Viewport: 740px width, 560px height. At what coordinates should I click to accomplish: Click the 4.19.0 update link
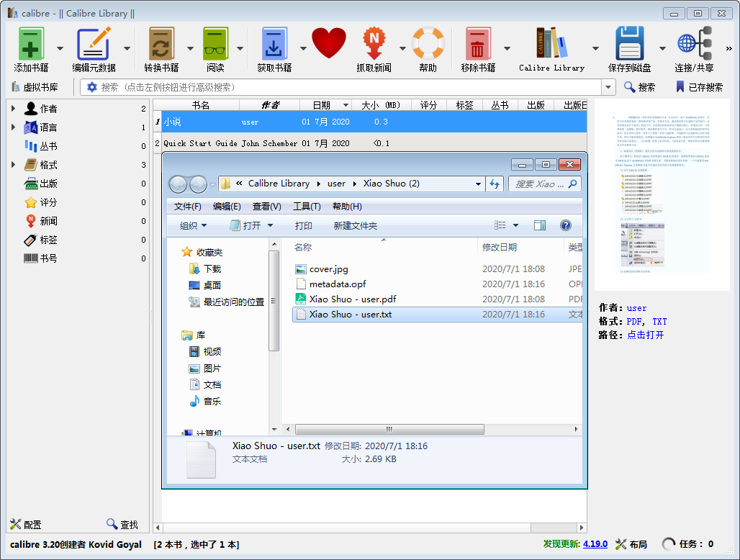pyautogui.click(x=595, y=544)
